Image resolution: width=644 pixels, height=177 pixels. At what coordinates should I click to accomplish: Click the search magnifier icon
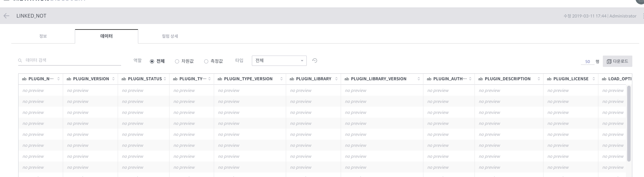[20, 60]
